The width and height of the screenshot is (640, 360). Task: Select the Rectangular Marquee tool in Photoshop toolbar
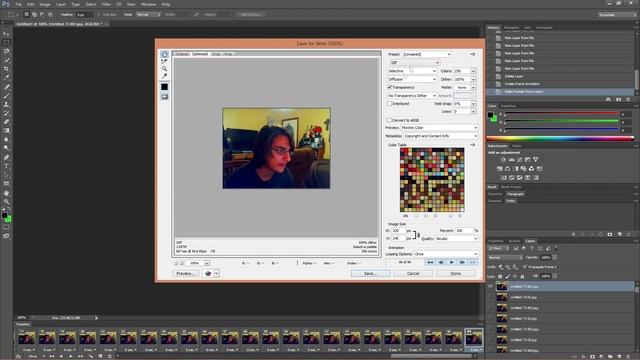tap(6, 42)
